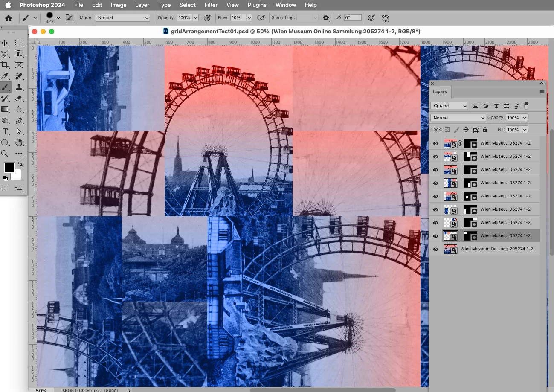Open the Window menu

pos(286,5)
